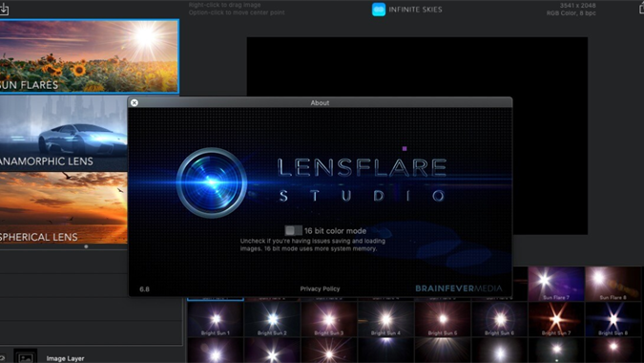Apply the orange Bright Sun 7 preset
This screenshot has width=644, height=363.
(x=555, y=319)
